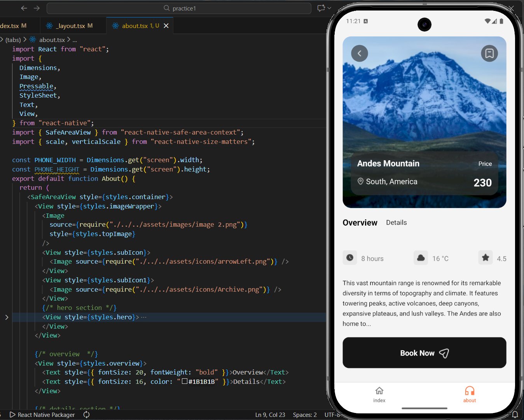Expand breadcrumb ellipsis after about.tsx
Screen dimensions: 524x420
click(75, 40)
